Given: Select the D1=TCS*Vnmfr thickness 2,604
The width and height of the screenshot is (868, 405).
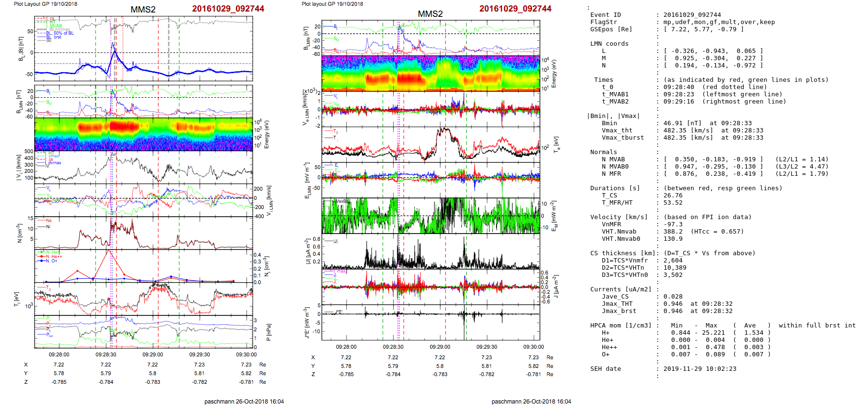Looking at the screenshot, I should (673, 261).
